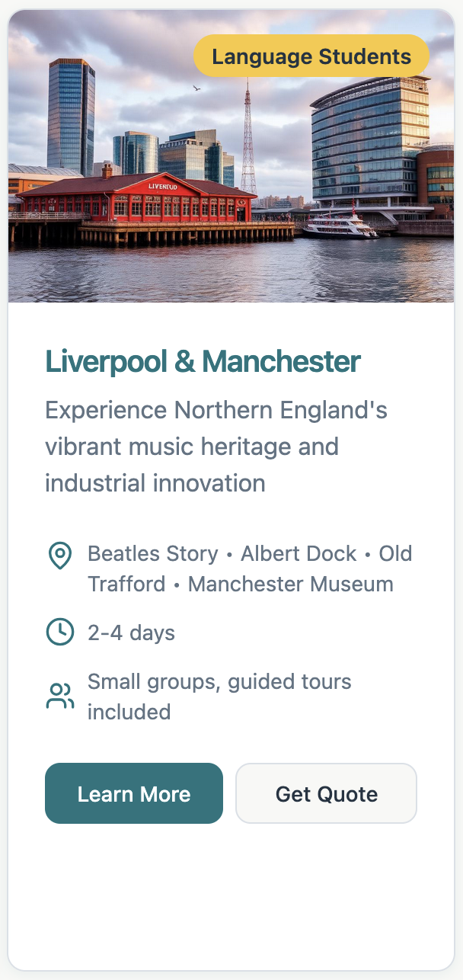Click the 2-4 days duration text
The height and width of the screenshot is (980, 463).
(131, 633)
